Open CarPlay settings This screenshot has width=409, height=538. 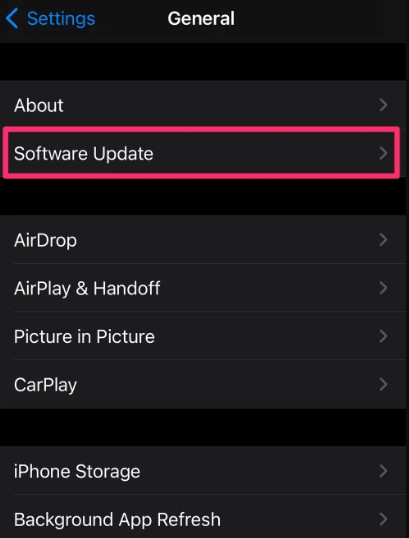pyautogui.click(x=204, y=384)
